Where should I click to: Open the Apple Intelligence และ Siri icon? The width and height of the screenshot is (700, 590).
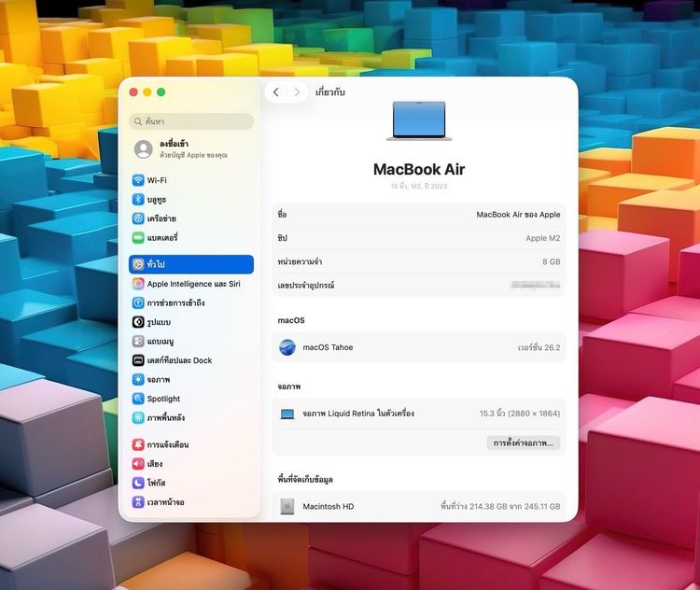coord(138,284)
